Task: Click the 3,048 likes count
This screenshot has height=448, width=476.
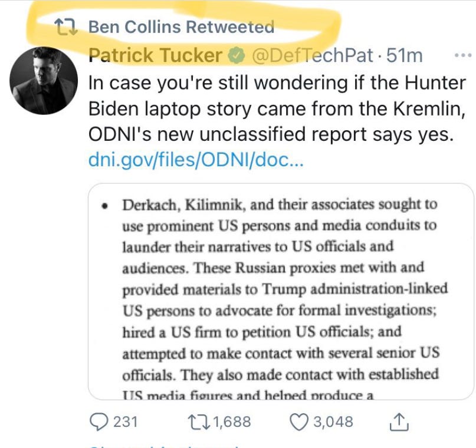Action: (x=332, y=421)
